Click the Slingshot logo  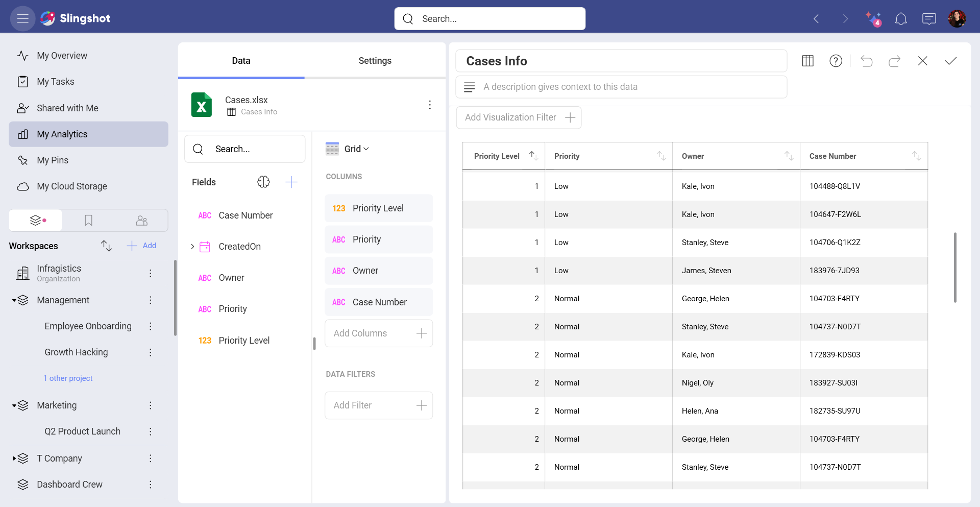tap(75, 18)
